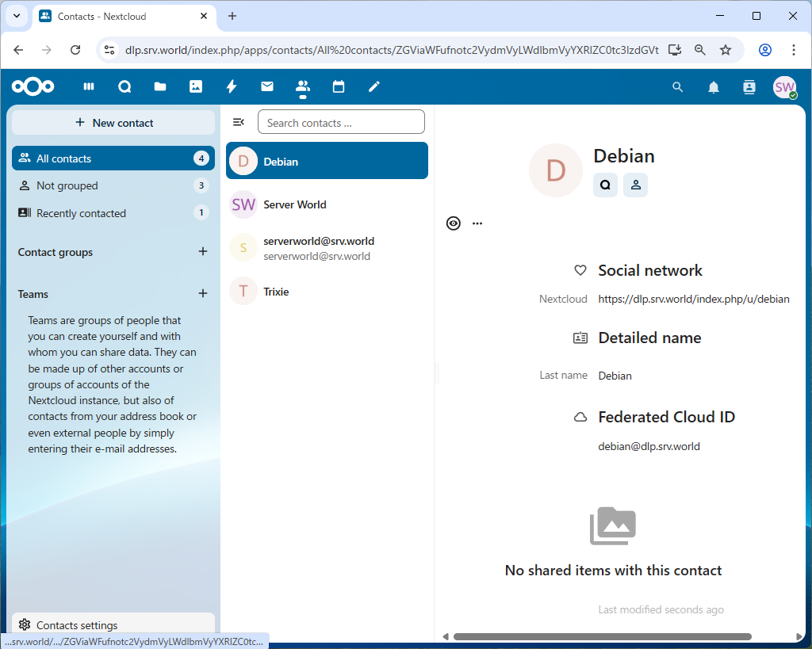812x649 pixels.
Task: Click the New contact button
Action: pos(113,123)
